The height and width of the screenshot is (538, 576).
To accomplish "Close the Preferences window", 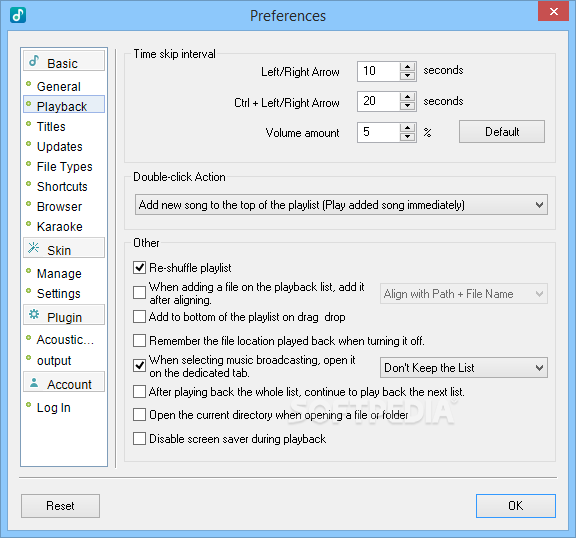I will pos(554,11).
